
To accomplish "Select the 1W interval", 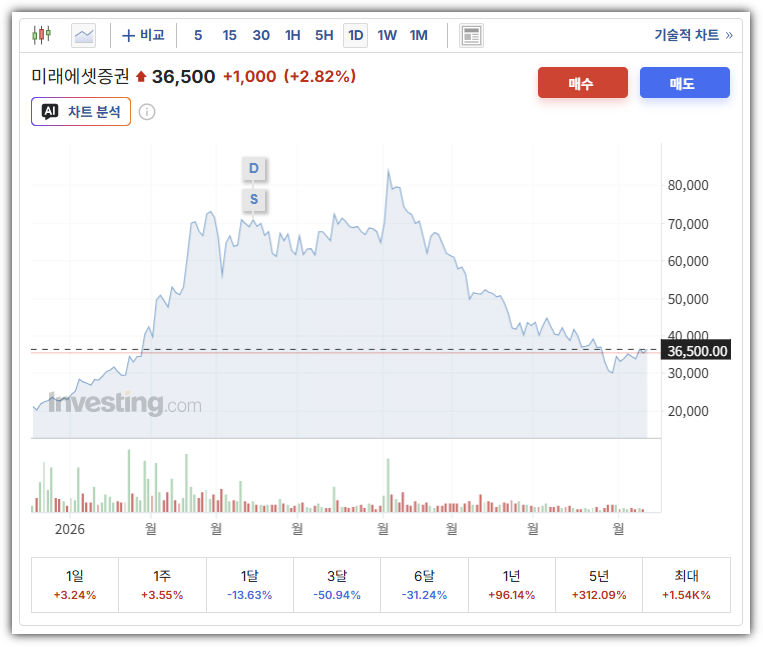I will pyautogui.click(x=387, y=36).
